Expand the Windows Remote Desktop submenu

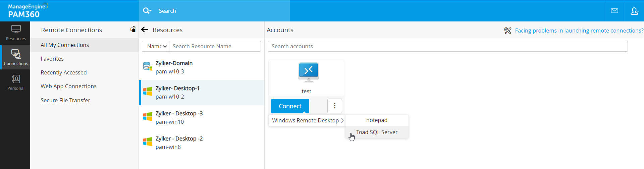307,120
